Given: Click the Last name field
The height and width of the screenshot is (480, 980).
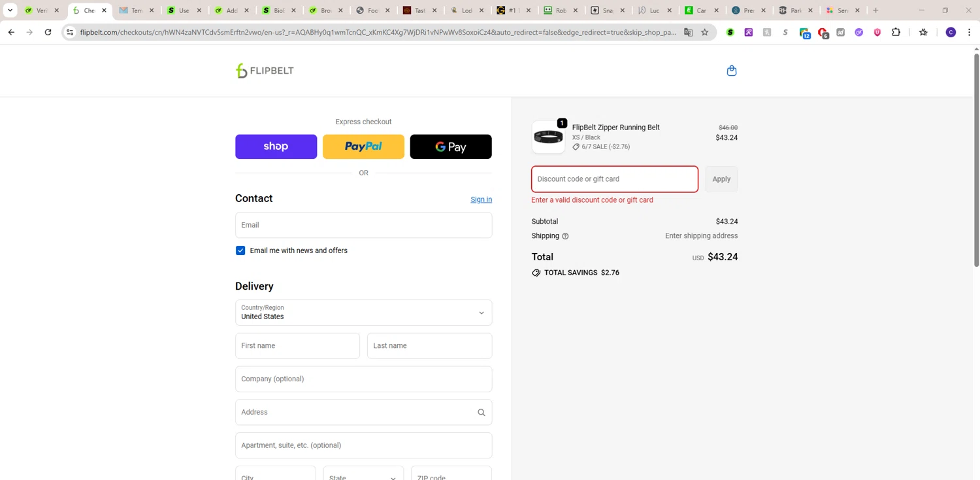Looking at the screenshot, I should 429,346.
